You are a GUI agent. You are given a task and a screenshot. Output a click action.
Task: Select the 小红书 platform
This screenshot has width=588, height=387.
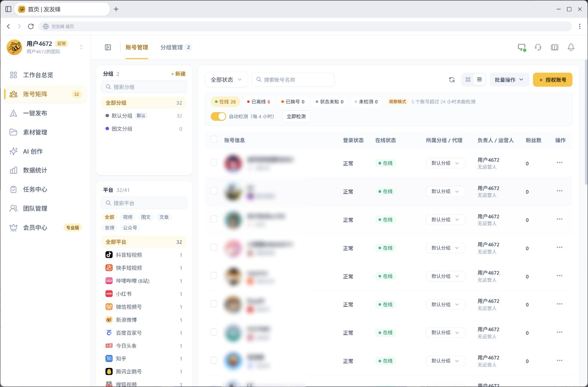tap(144, 294)
